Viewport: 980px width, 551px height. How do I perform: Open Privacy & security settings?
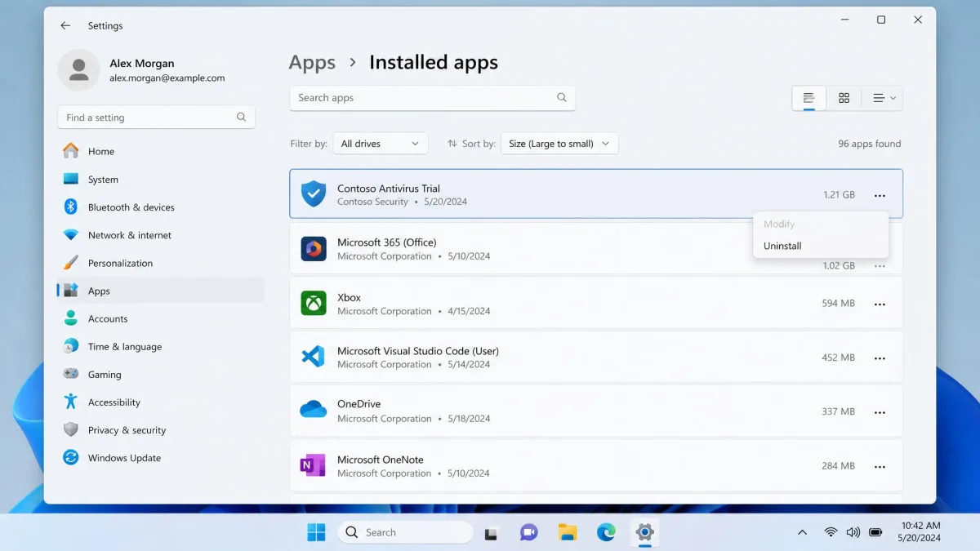(x=160, y=429)
